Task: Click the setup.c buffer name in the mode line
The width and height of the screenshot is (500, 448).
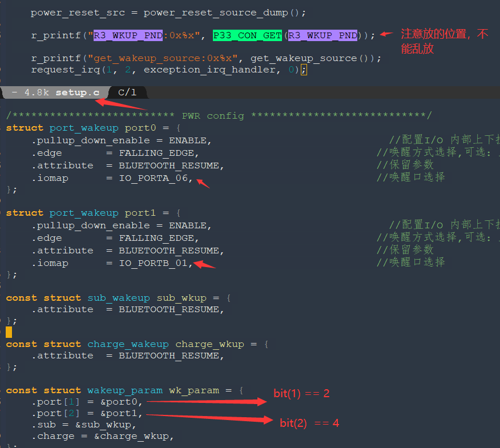Action: [78, 92]
